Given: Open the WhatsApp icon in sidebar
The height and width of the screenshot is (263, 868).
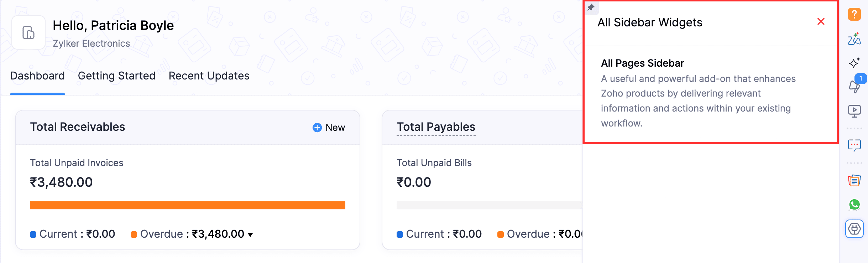Looking at the screenshot, I should pyautogui.click(x=854, y=205).
